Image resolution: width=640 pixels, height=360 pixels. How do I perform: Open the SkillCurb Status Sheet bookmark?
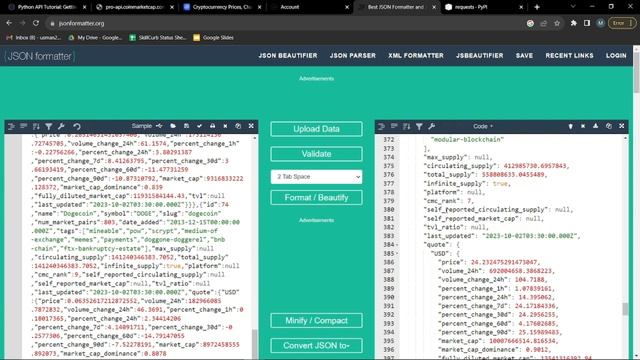pyautogui.click(x=158, y=38)
